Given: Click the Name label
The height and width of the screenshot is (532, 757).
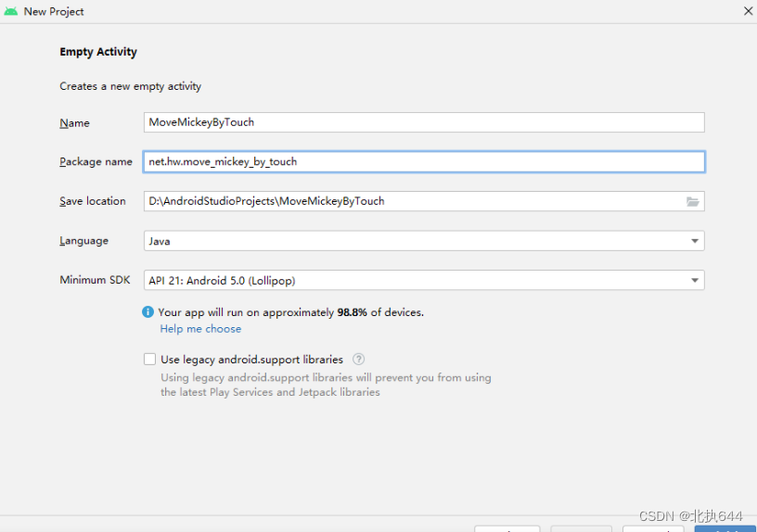Looking at the screenshot, I should pos(74,123).
